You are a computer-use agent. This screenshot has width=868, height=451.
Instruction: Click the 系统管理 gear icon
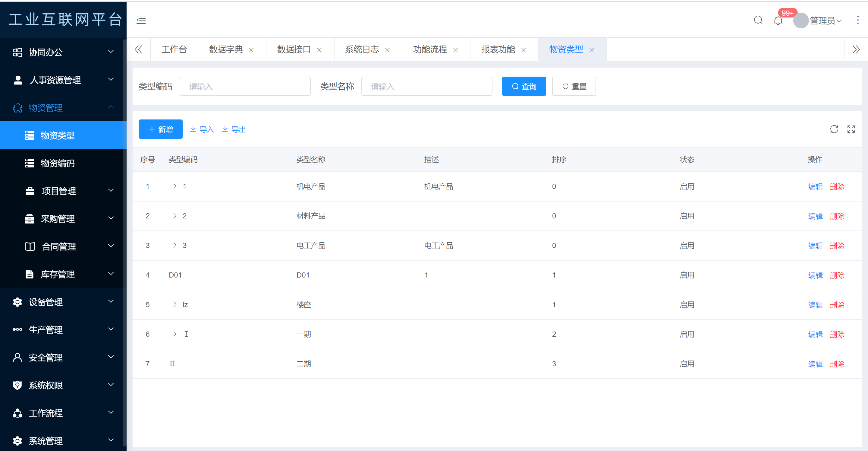17,440
